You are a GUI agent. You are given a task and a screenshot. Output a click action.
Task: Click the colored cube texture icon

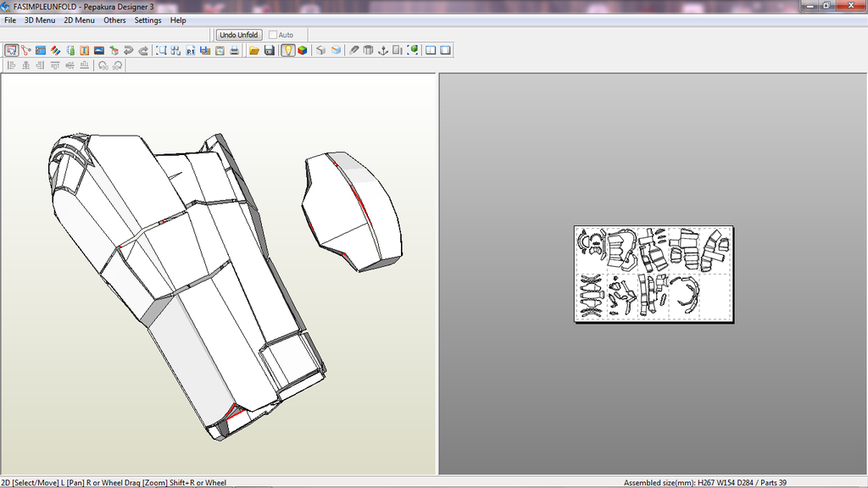(x=303, y=51)
